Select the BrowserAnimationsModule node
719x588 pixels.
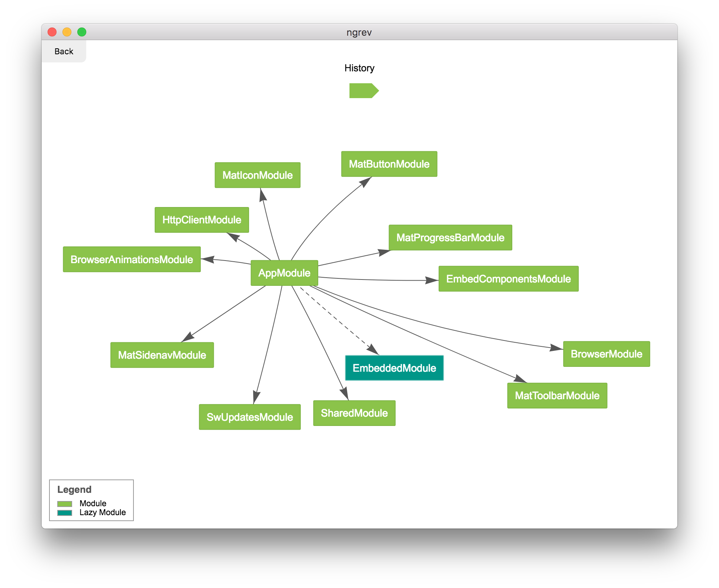[x=132, y=259]
